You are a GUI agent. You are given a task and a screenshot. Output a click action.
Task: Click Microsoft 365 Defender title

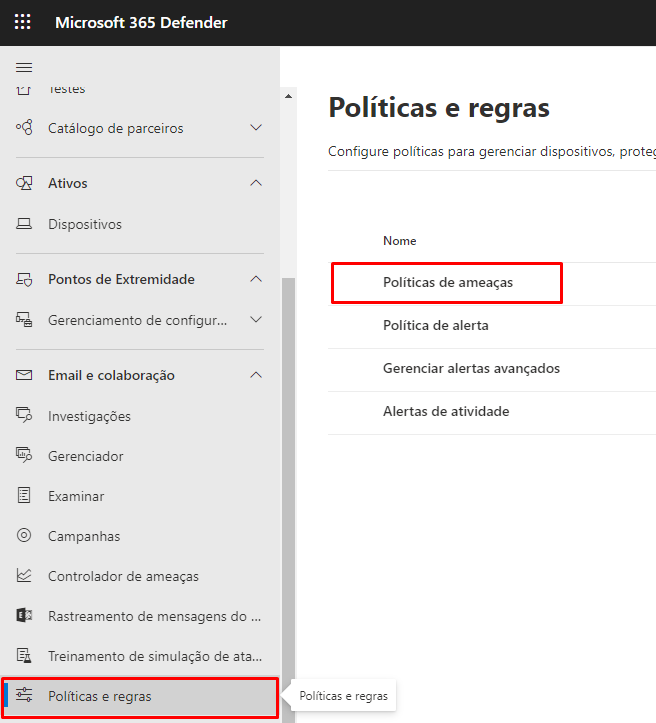tap(141, 22)
